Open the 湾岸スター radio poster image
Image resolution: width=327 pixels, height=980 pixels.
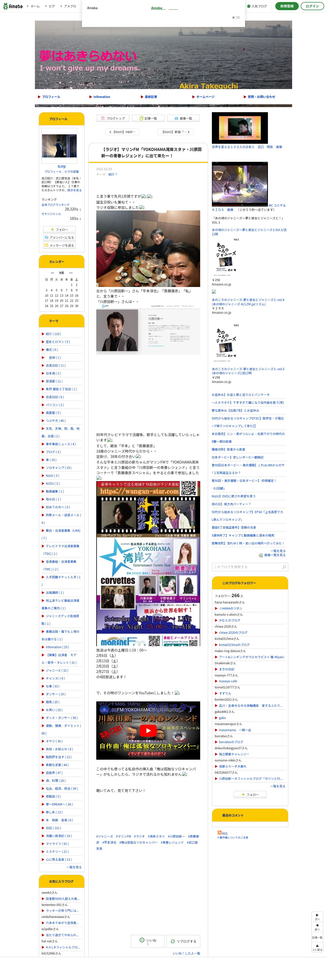(x=148, y=564)
